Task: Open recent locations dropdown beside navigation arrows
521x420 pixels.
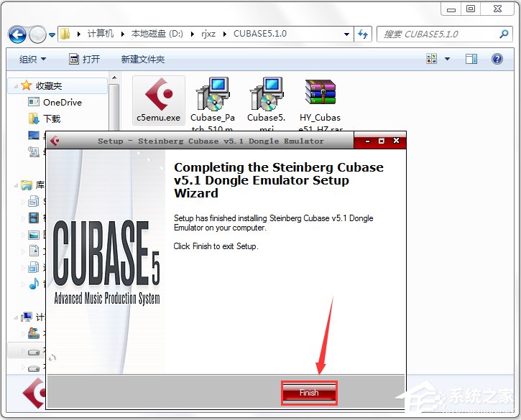Action: click(x=52, y=34)
